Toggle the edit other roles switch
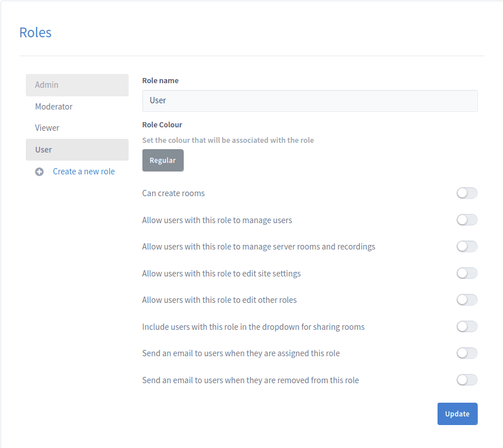Viewport: 503px width, 448px height. tap(467, 300)
